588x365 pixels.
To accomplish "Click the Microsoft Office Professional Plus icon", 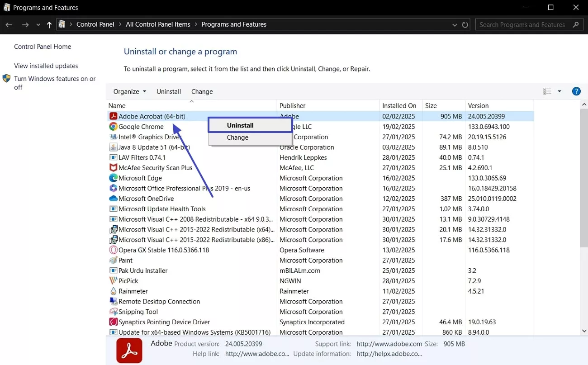I will [x=113, y=188].
